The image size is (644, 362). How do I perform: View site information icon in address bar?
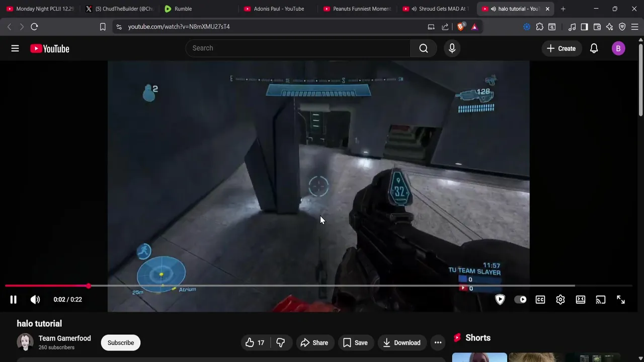[119, 27]
